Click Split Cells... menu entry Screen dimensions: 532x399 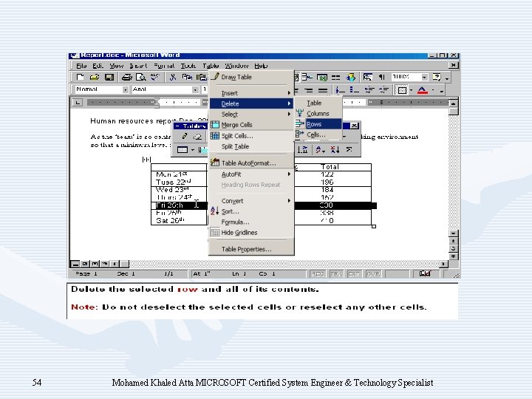[x=251, y=136]
